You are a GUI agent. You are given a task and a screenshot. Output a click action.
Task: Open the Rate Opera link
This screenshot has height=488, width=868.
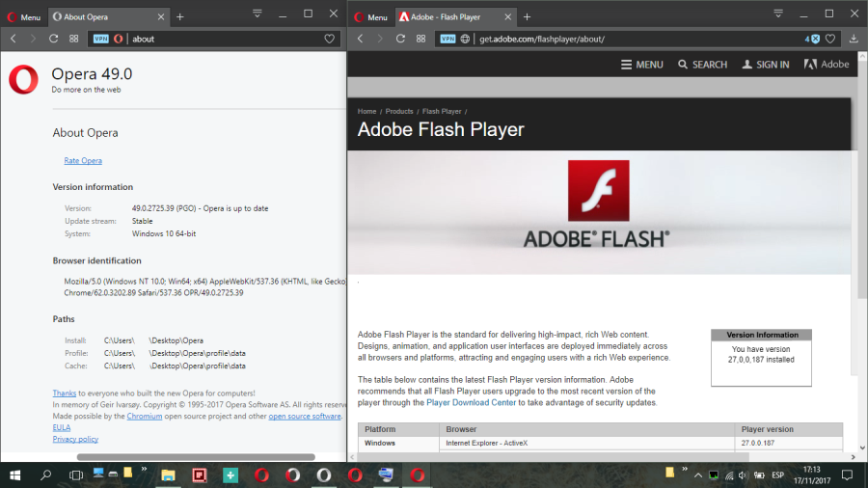click(83, 160)
